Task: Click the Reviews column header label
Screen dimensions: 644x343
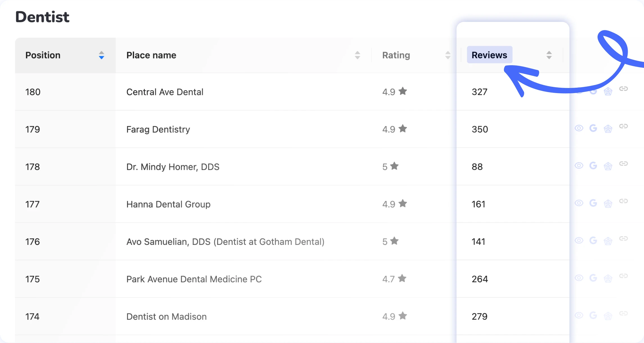Action: tap(489, 55)
